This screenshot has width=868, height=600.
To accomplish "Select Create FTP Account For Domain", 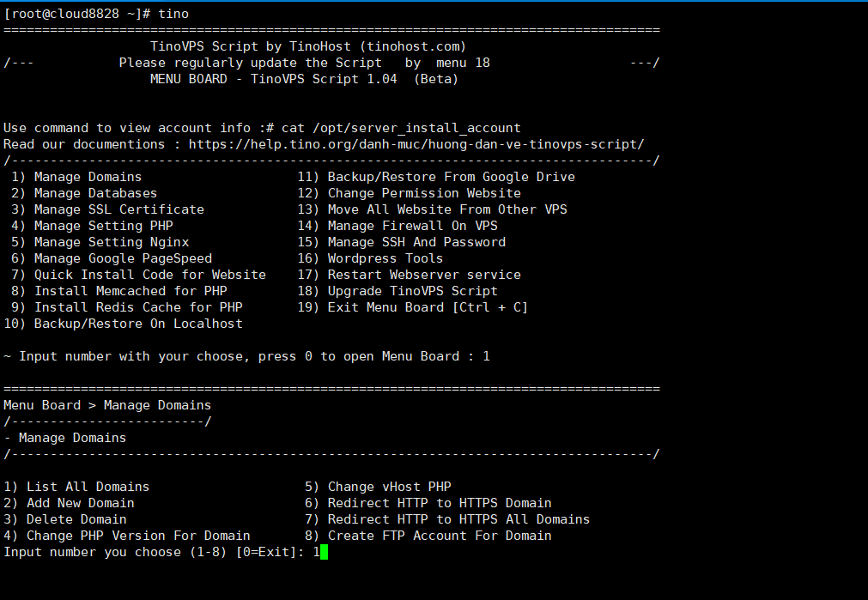I will [x=428, y=536].
